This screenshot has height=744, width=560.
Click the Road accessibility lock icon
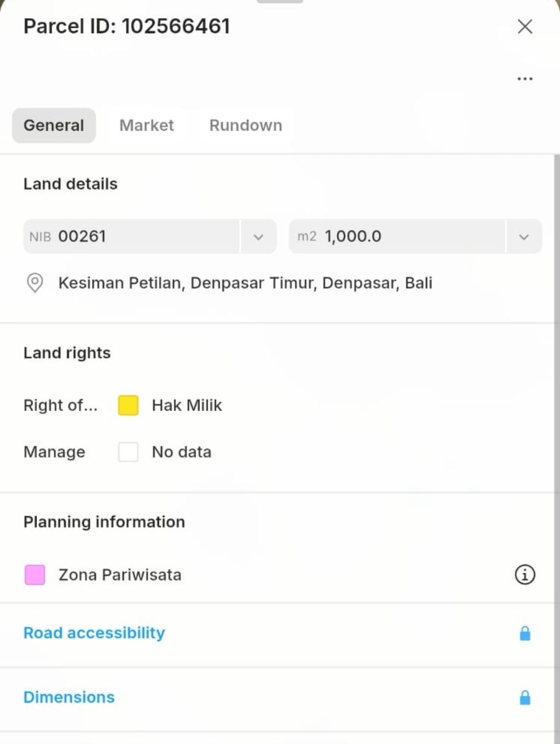click(525, 633)
